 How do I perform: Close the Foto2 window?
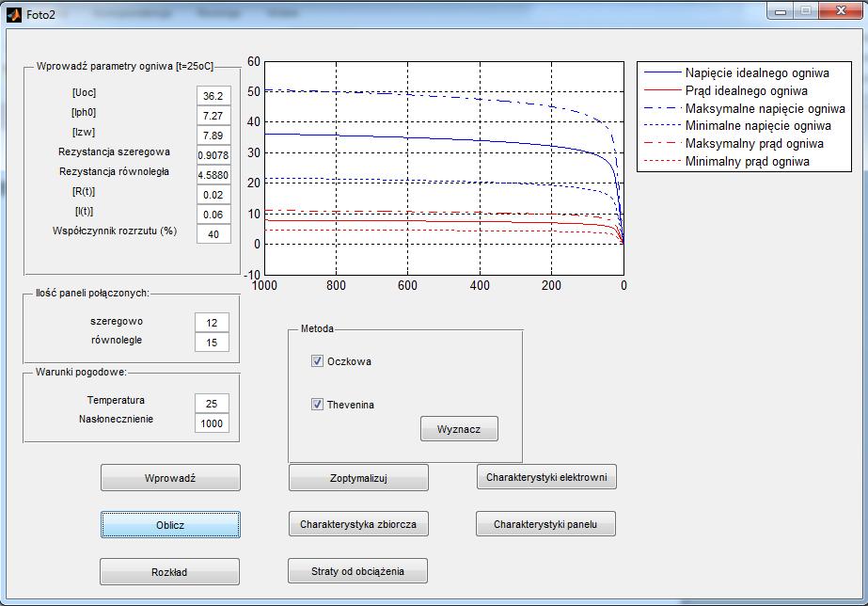pos(841,11)
